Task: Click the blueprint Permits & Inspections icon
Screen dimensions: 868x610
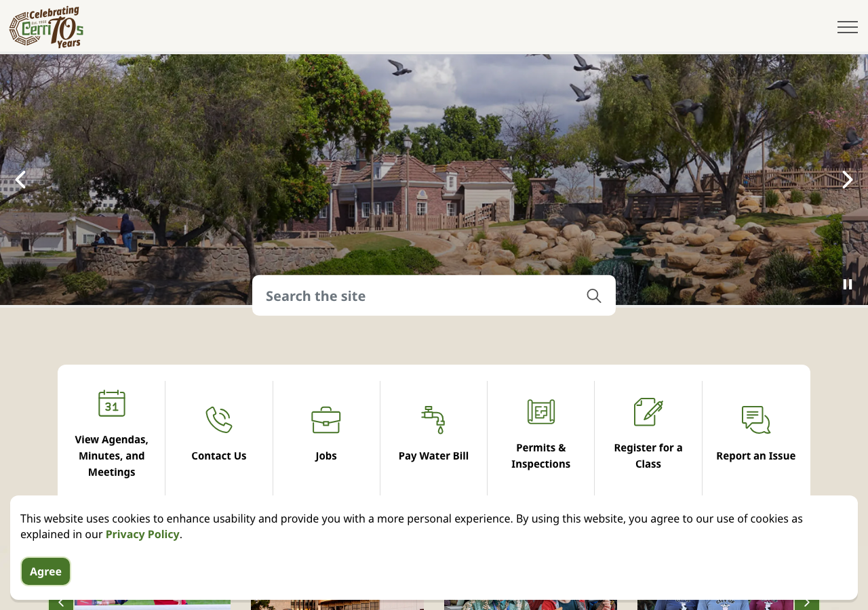Action: (541, 411)
